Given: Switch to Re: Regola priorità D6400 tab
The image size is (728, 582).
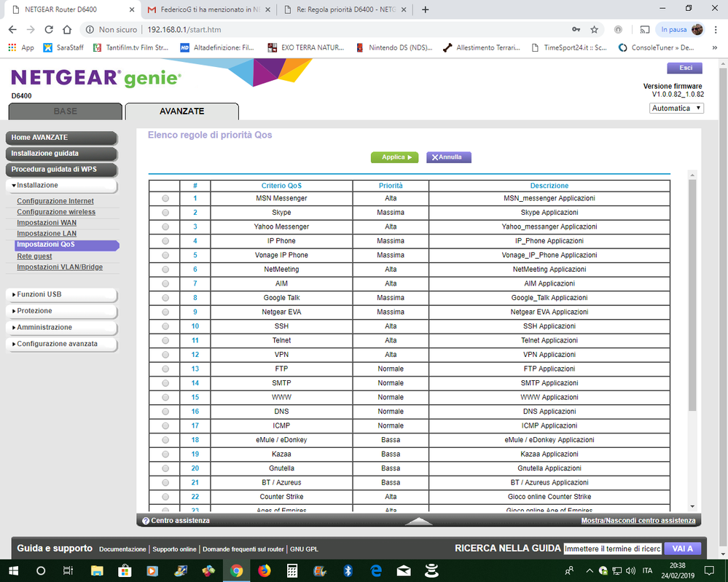Looking at the screenshot, I should tap(345, 9).
